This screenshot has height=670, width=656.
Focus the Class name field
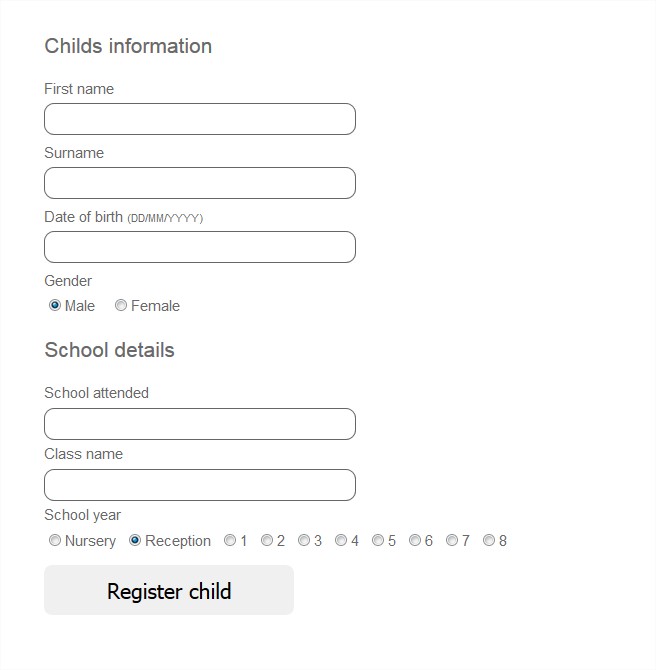[200, 485]
